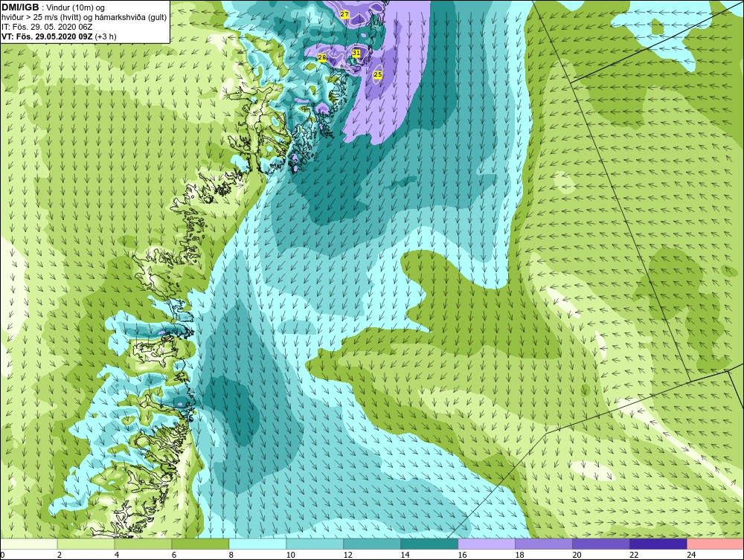744x560 pixels.
Task: Pick the 0–2 m/s palest color bar segment
Action: [29, 544]
